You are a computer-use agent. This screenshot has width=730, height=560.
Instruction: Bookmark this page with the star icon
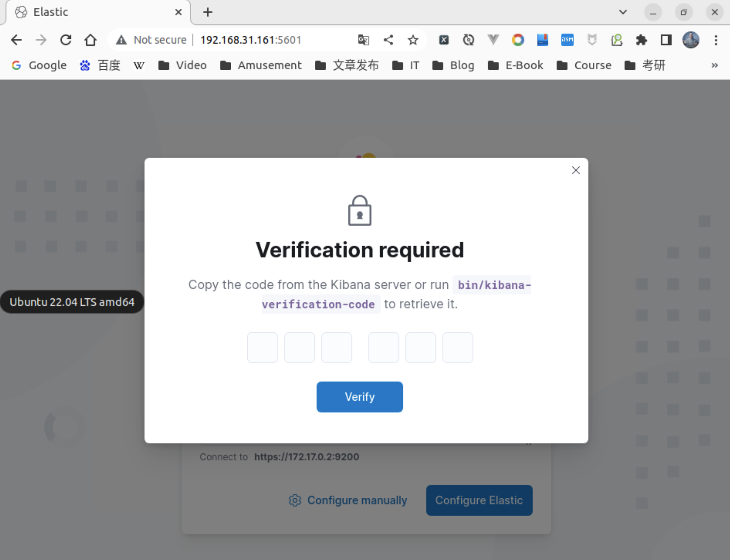[x=413, y=40]
